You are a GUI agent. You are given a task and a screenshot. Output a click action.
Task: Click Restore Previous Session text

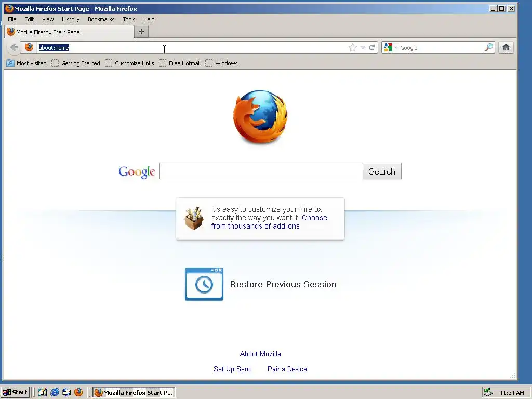click(x=283, y=284)
